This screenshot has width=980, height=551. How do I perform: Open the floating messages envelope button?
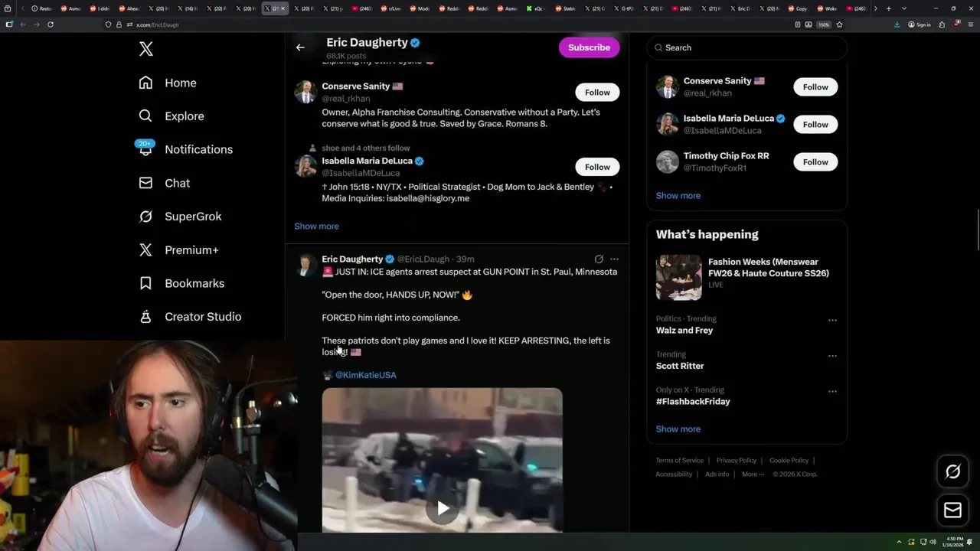tap(952, 510)
